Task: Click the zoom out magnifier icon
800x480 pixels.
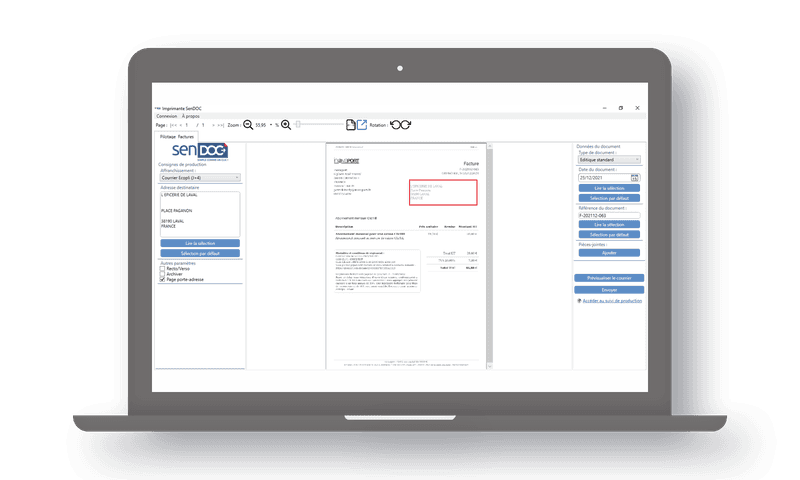Action: click(248, 125)
